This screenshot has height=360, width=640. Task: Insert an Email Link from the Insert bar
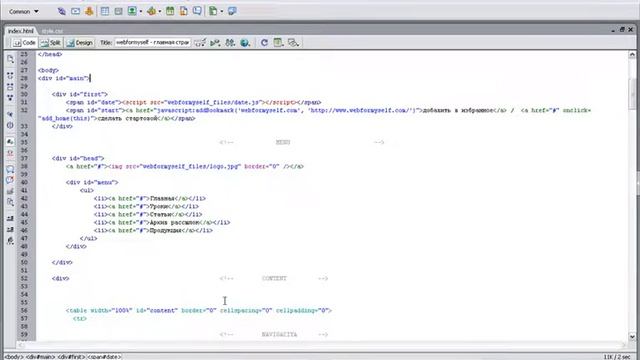76,11
